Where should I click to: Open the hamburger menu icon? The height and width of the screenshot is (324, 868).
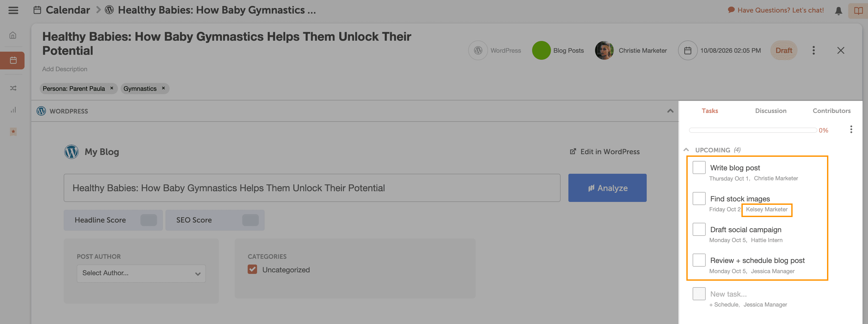pyautogui.click(x=13, y=10)
